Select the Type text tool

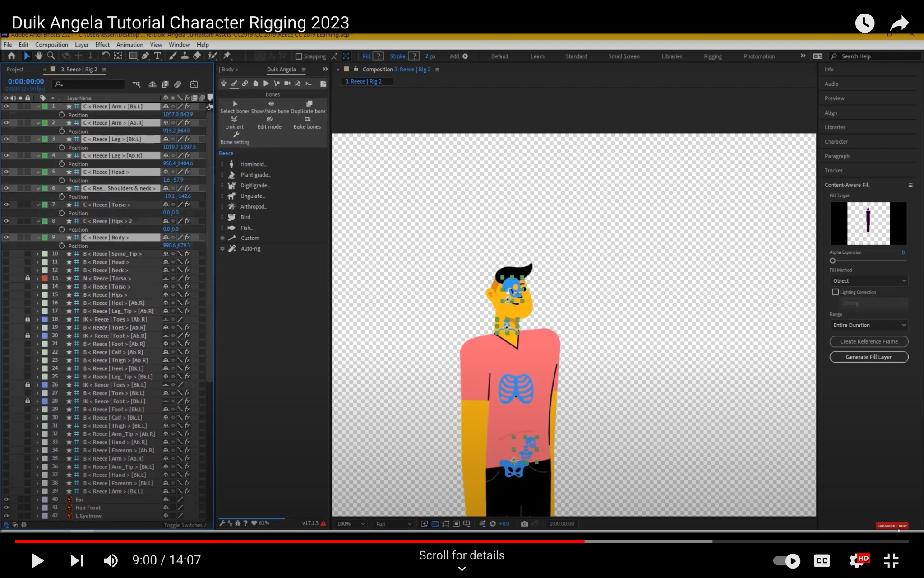tap(157, 56)
